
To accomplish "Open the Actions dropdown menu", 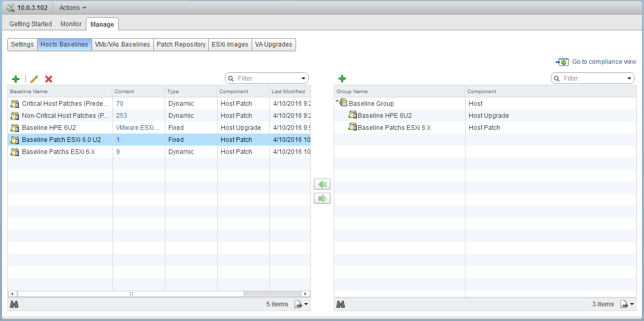I will click(x=72, y=7).
